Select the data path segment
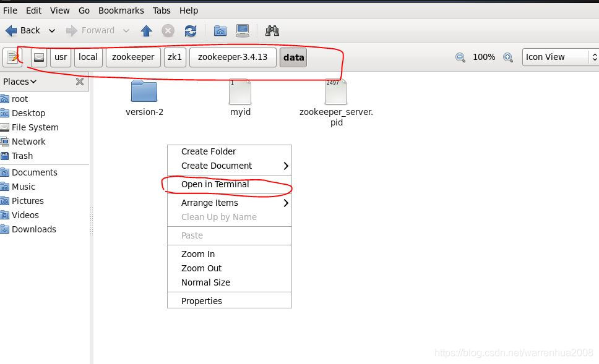The width and height of the screenshot is (599, 364). point(293,57)
